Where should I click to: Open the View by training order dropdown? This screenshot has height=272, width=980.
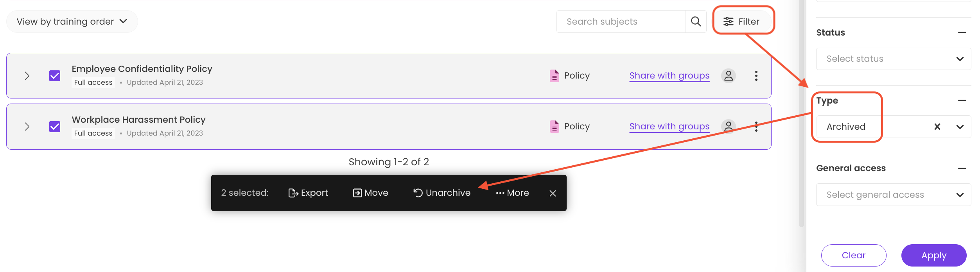click(72, 21)
